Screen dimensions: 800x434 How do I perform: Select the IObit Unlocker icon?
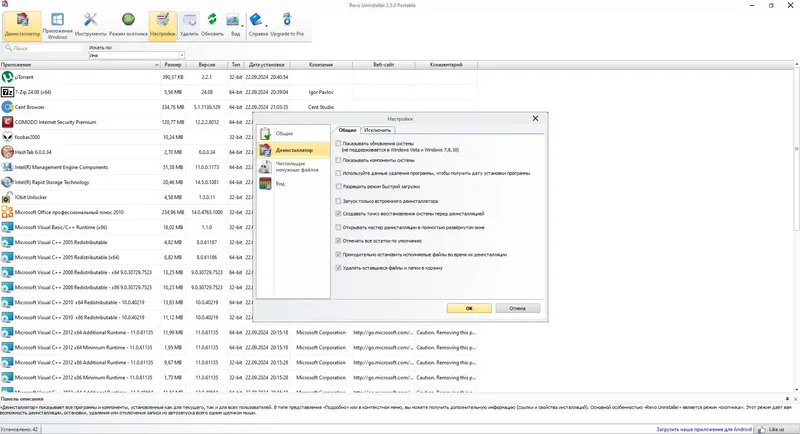[7, 197]
